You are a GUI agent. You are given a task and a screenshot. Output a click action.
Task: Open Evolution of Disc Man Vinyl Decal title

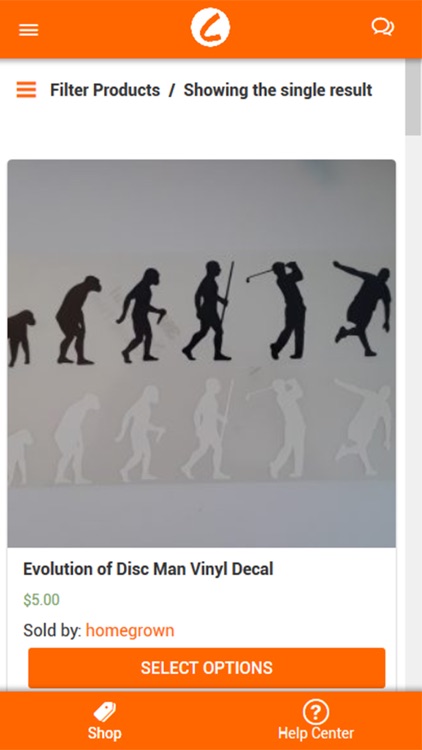[x=148, y=569]
